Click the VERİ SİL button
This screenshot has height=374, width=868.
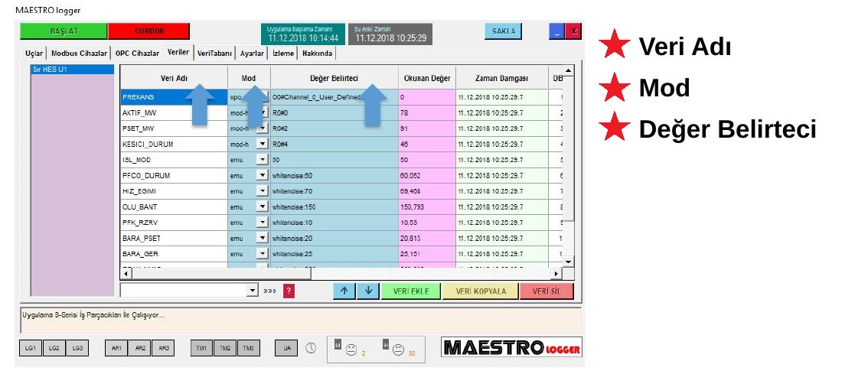click(547, 291)
